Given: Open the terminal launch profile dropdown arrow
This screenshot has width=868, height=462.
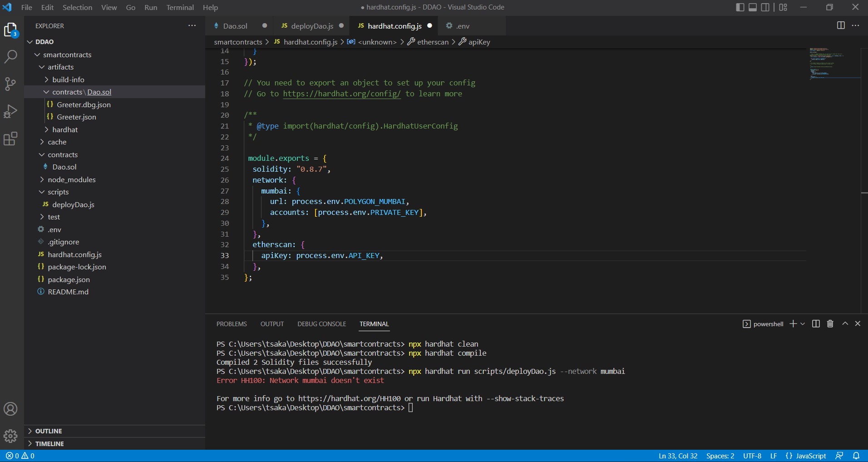Looking at the screenshot, I should pyautogui.click(x=803, y=324).
